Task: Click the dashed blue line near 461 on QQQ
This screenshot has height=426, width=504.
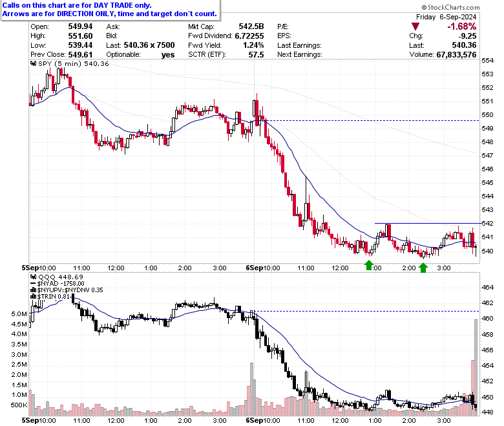Action: point(368,311)
